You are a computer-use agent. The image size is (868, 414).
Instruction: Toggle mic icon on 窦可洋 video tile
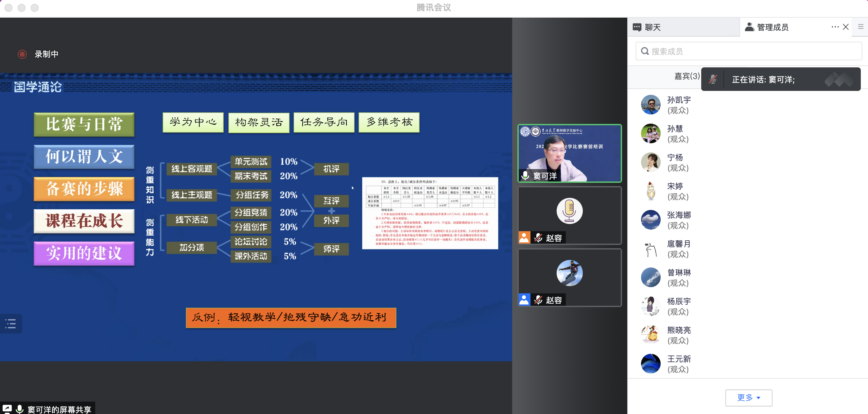[525, 176]
